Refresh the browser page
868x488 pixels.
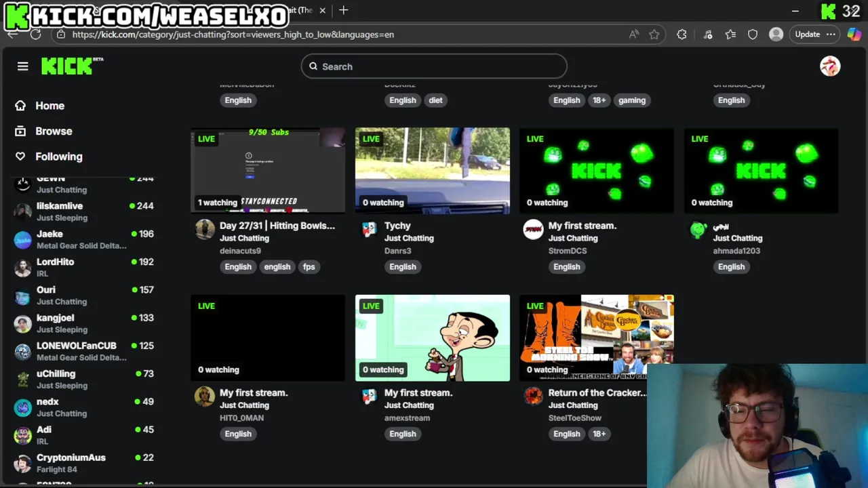point(36,35)
